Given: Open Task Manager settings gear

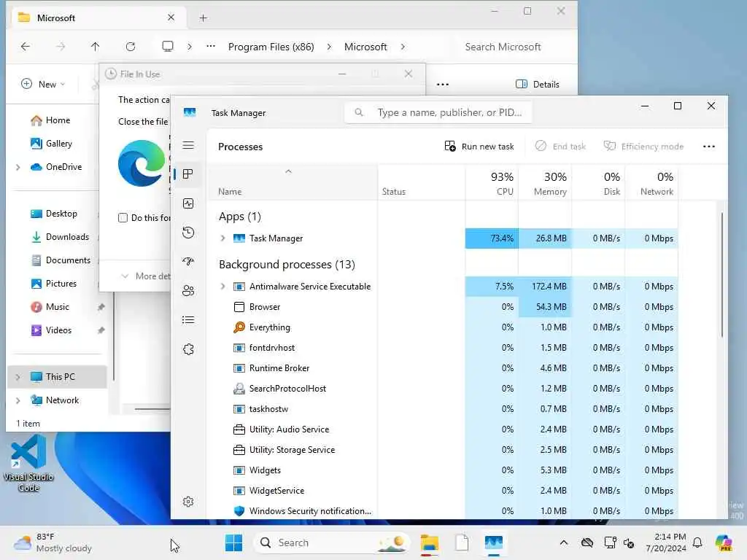Looking at the screenshot, I should (x=188, y=502).
